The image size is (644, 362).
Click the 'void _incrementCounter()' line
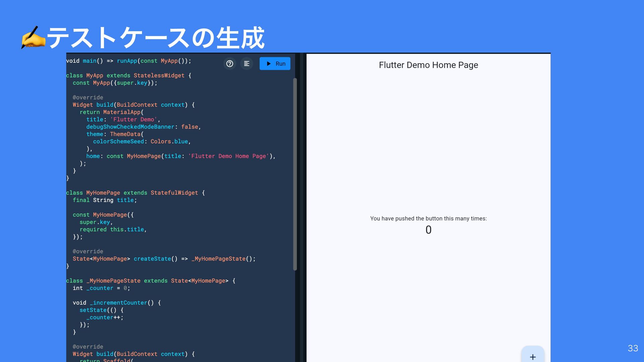click(x=117, y=303)
